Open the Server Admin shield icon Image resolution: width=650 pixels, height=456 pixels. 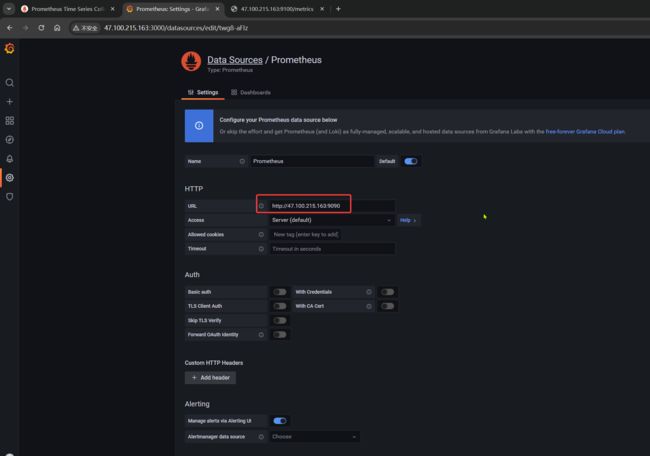tap(10, 196)
